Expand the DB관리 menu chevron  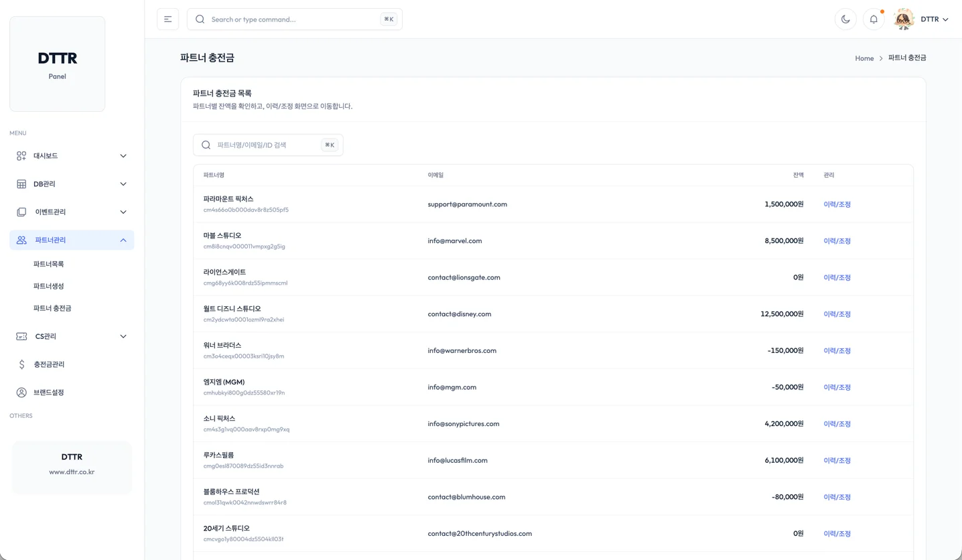[x=123, y=184]
